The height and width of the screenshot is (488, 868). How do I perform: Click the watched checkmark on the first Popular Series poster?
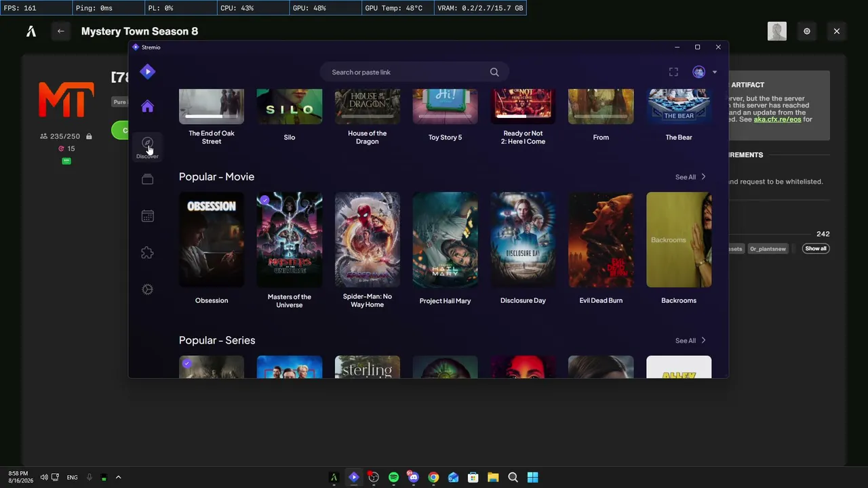point(186,363)
